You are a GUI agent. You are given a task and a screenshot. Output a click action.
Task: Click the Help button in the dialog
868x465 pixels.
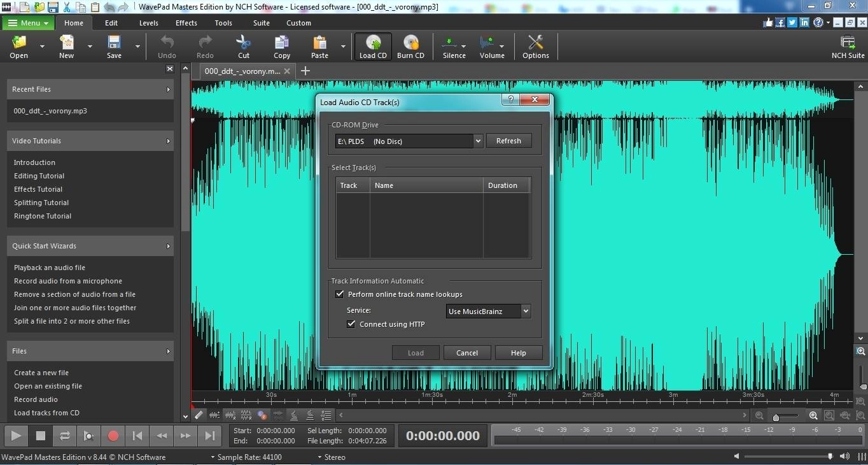coord(518,353)
